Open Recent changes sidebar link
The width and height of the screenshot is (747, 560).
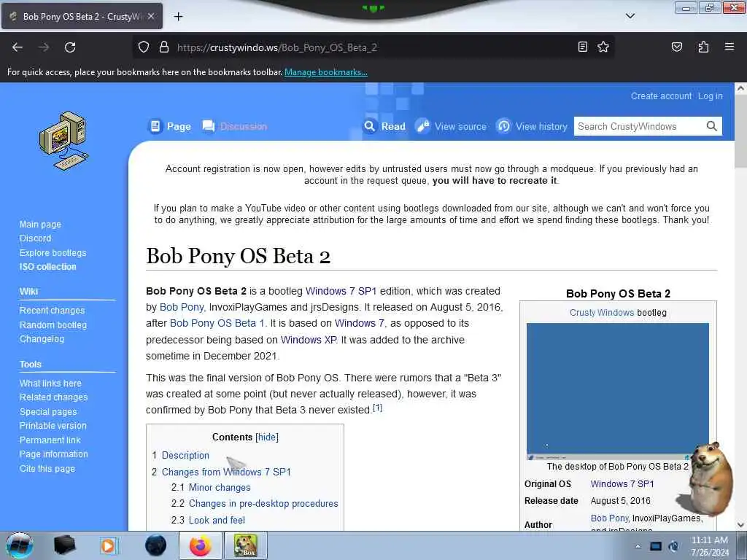tap(52, 311)
